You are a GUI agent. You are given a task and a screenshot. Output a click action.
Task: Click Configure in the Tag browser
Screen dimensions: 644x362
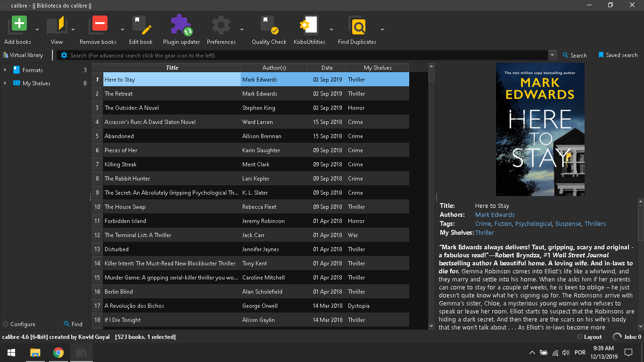click(x=19, y=324)
